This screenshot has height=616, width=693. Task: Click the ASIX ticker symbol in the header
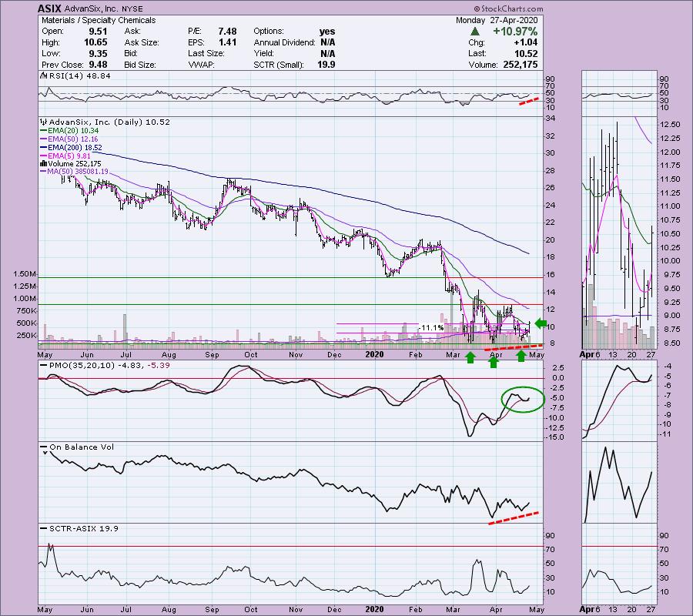click(x=48, y=7)
